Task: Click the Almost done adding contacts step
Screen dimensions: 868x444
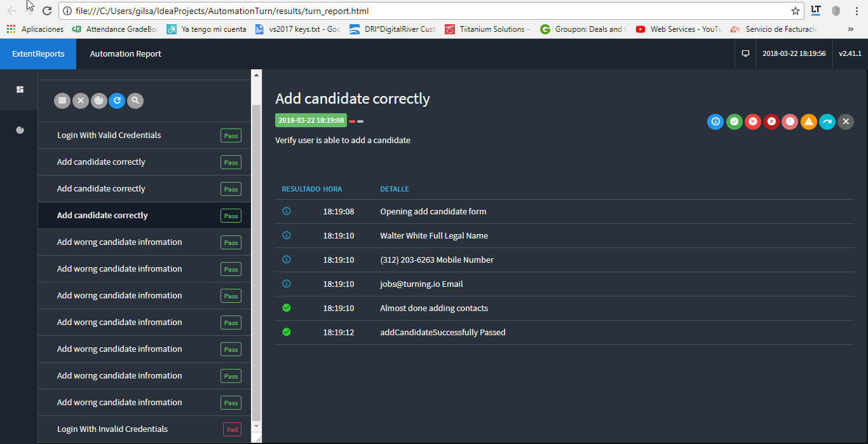Action: click(564, 308)
